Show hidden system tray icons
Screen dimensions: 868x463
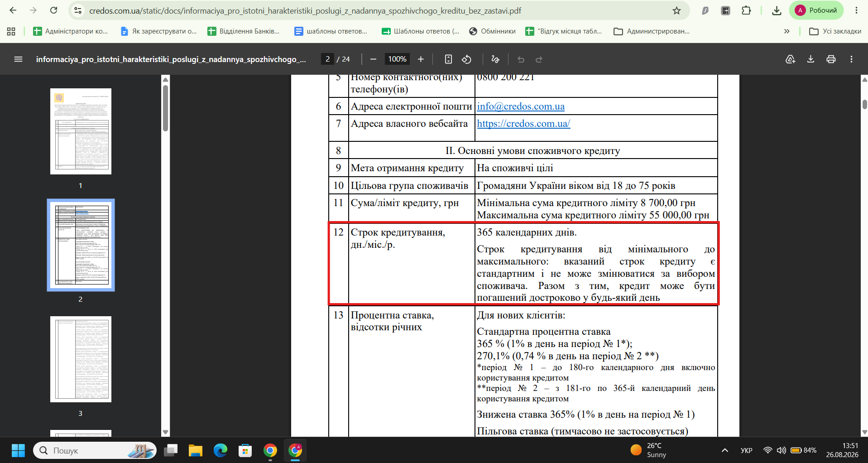725,450
